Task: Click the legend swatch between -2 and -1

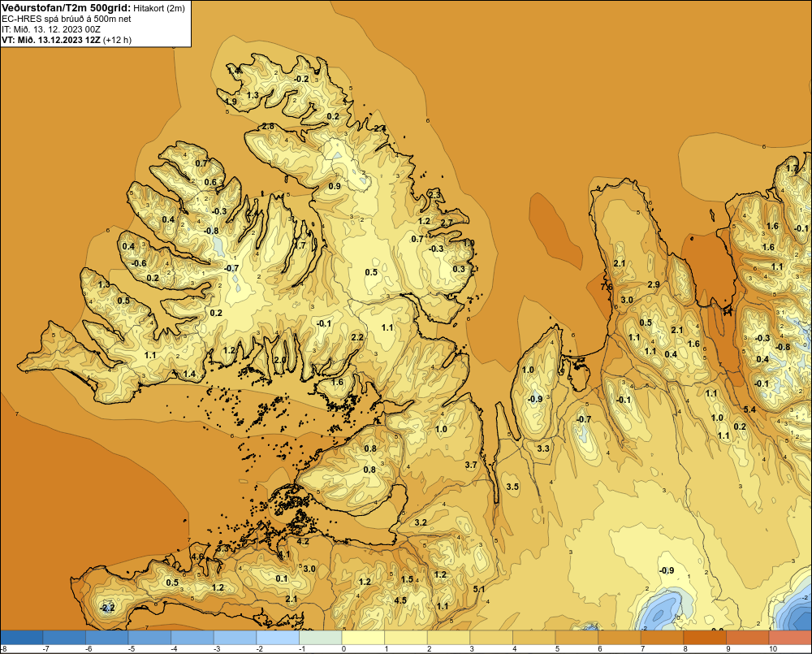Action: 278,637
